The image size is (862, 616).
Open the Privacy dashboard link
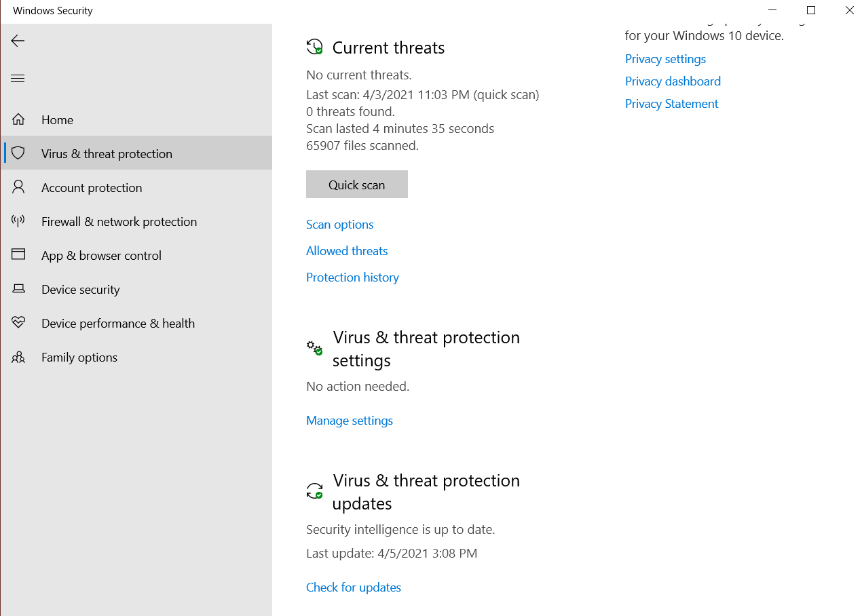[673, 81]
